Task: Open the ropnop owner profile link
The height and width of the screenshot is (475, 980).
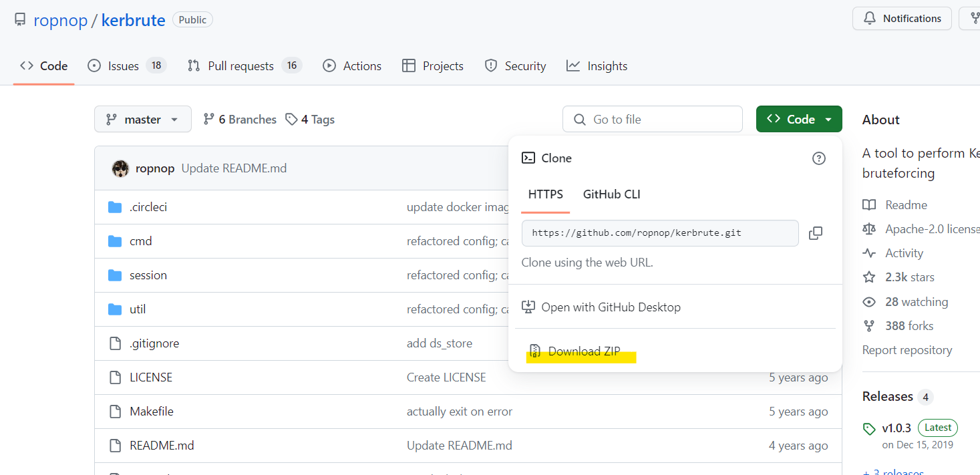Action: point(61,20)
